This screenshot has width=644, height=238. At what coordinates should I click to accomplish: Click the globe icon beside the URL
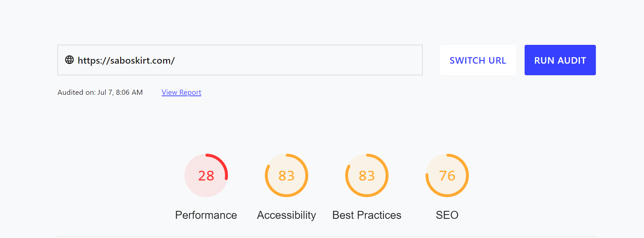pos(69,60)
